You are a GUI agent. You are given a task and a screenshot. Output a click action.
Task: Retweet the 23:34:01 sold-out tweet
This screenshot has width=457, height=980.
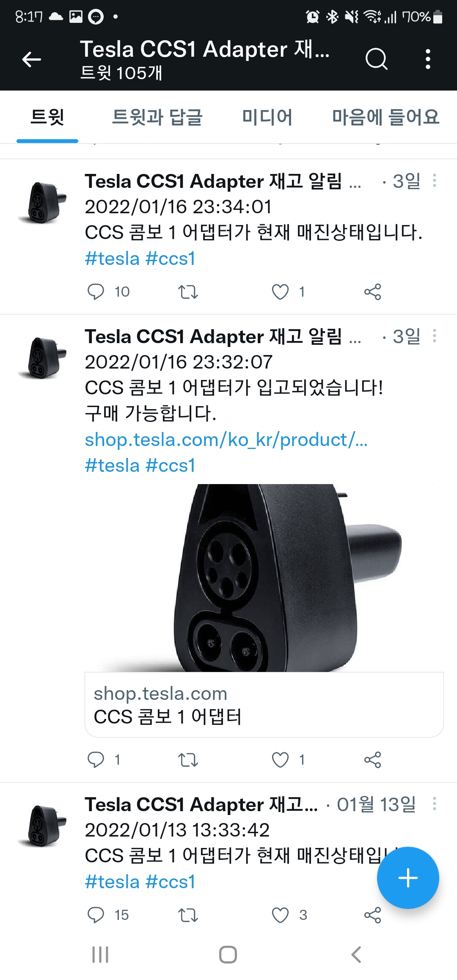click(x=188, y=292)
